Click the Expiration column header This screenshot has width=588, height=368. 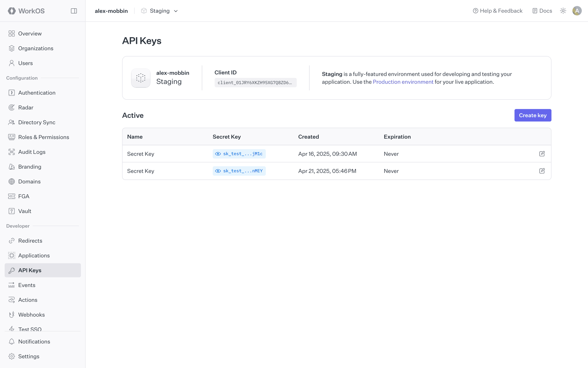tap(397, 137)
